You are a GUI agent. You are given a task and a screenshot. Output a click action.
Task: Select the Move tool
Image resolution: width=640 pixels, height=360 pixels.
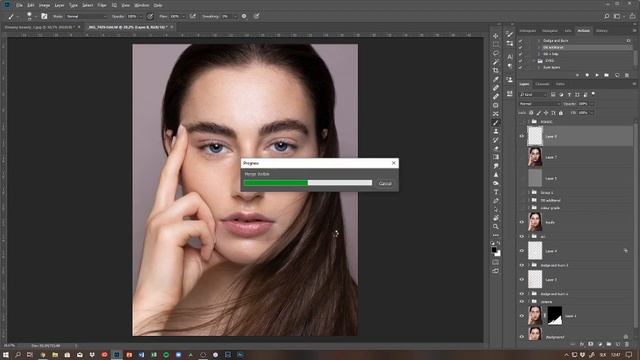pos(496,36)
